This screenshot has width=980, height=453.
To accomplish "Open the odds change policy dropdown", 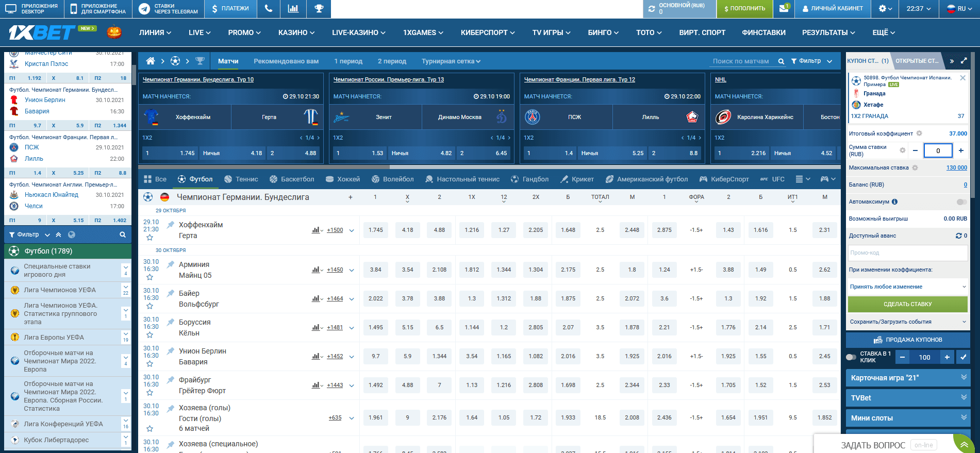I will (x=908, y=287).
